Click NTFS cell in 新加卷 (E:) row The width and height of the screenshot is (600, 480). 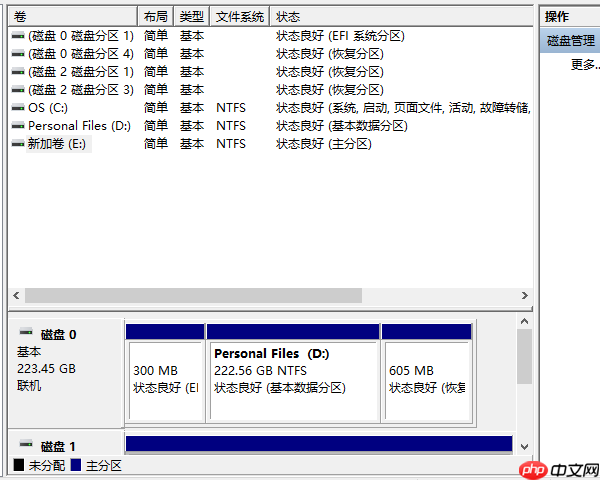[x=231, y=144]
